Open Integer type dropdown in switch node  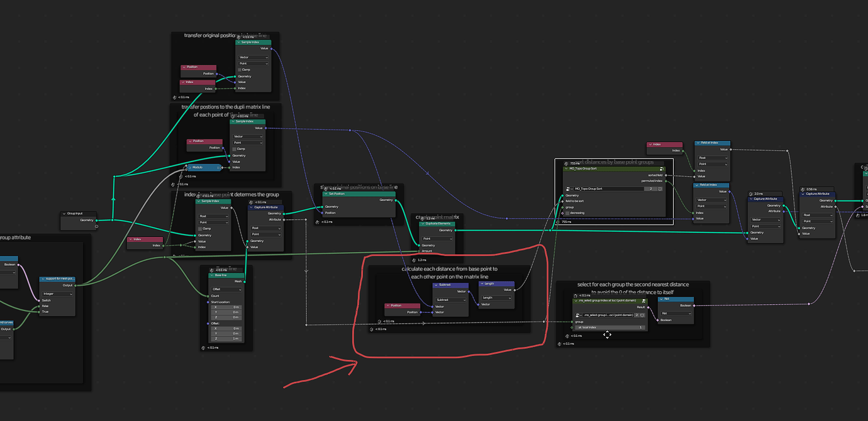click(x=58, y=293)
